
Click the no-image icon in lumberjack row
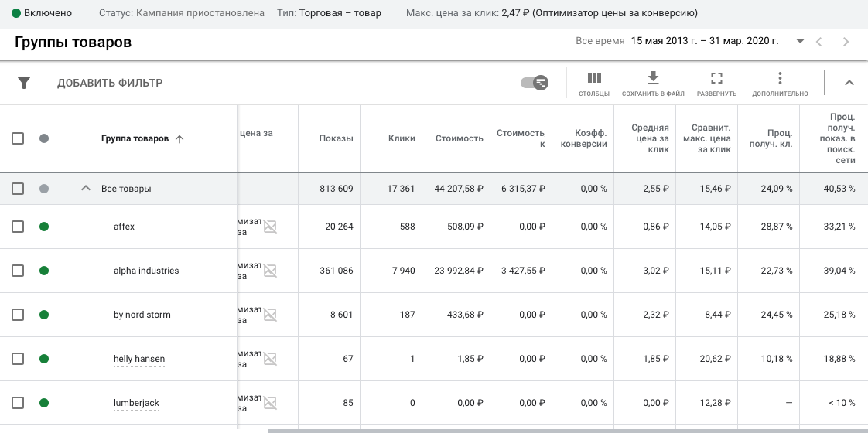coord(270,403)
